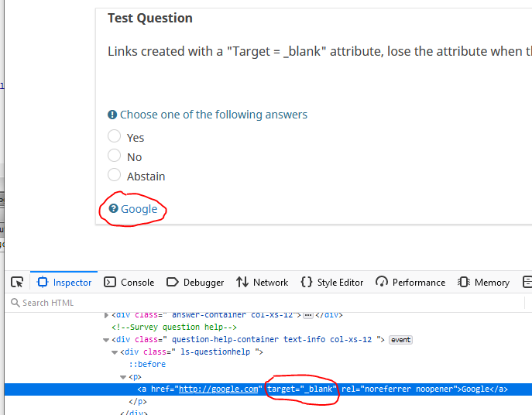Go to the Performance panel

(410, 283)
